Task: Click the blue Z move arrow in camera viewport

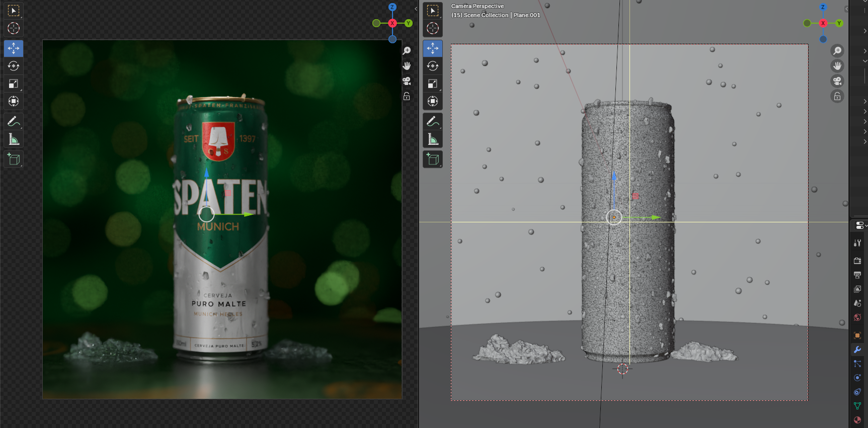Action: point(614,176)
